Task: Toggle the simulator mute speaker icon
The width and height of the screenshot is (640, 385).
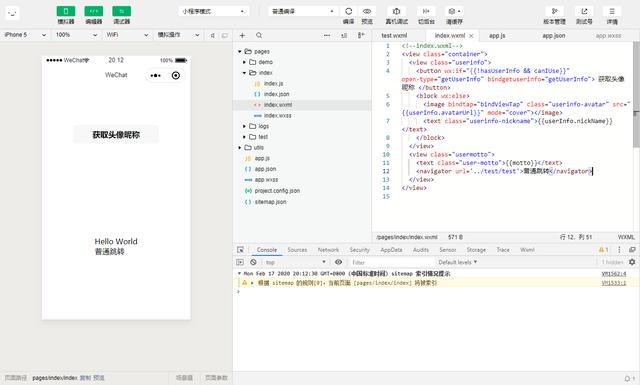Action: click(x=213, y=36)
